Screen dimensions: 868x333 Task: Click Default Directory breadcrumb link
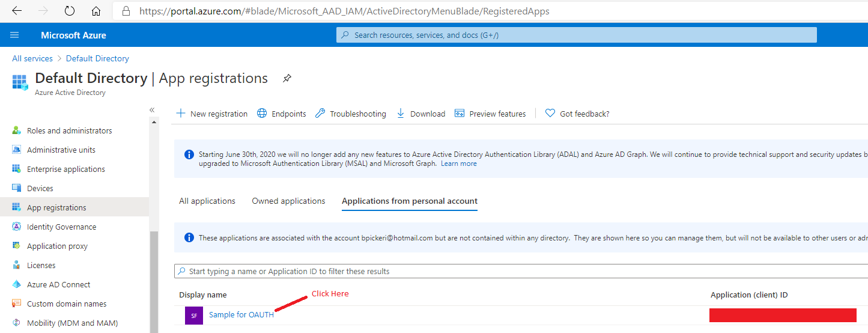coord(97,58)
